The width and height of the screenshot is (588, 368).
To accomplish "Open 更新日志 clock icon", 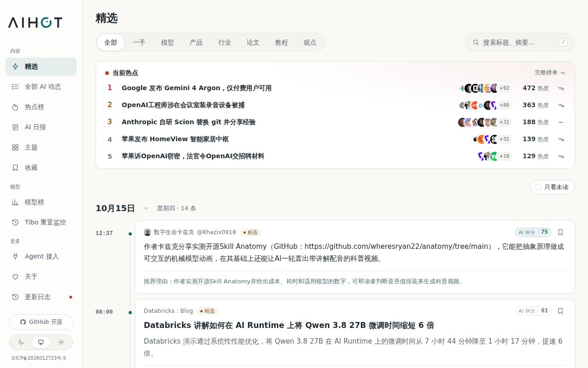I will click(x=15, y=297).
